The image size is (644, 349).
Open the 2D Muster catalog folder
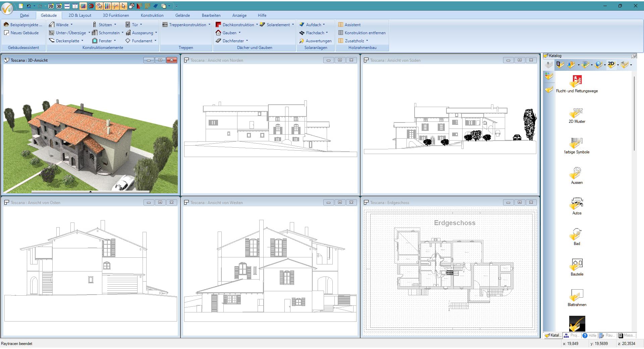coord(577,115)
